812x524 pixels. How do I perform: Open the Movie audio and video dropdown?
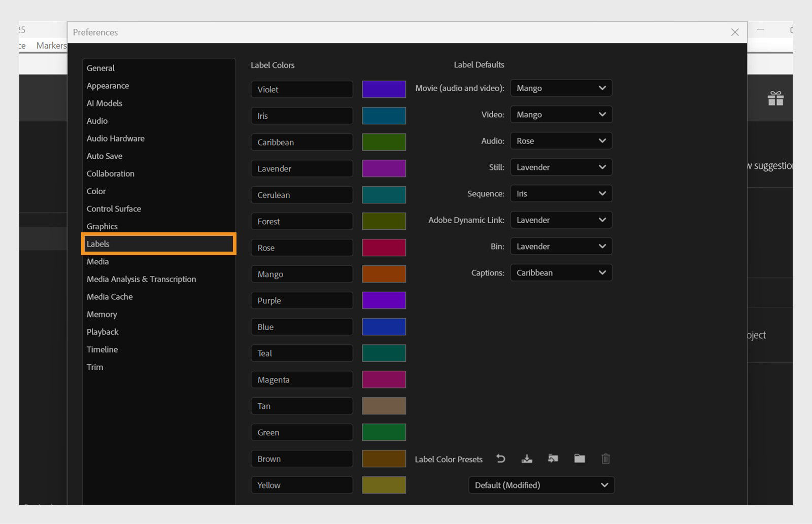click(x=561, y=88)
